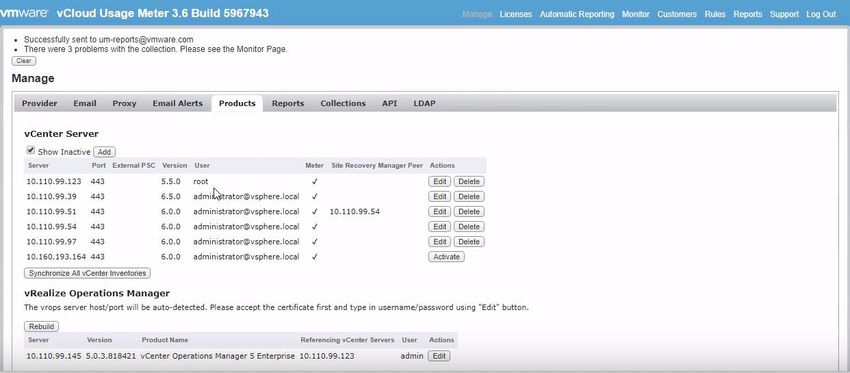Go to Automatic Reporting

coord(577,14)
